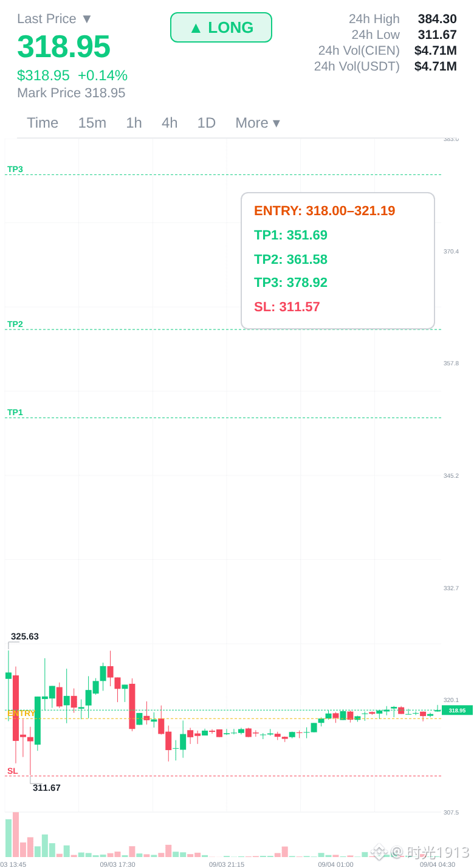Click the large 318.95 last price
This screenshot has width=474, height=868.
(64, 47)
